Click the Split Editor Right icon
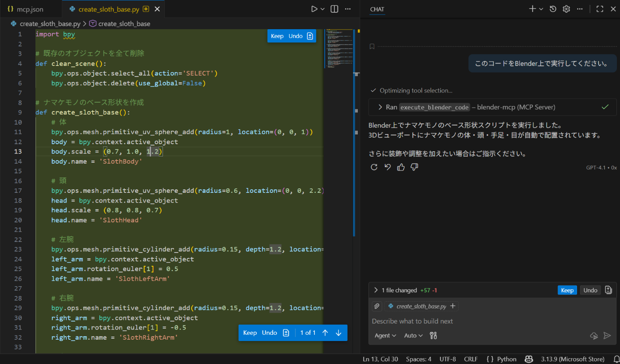Viewport: 620px width, 364px height. tap(334, 9)
